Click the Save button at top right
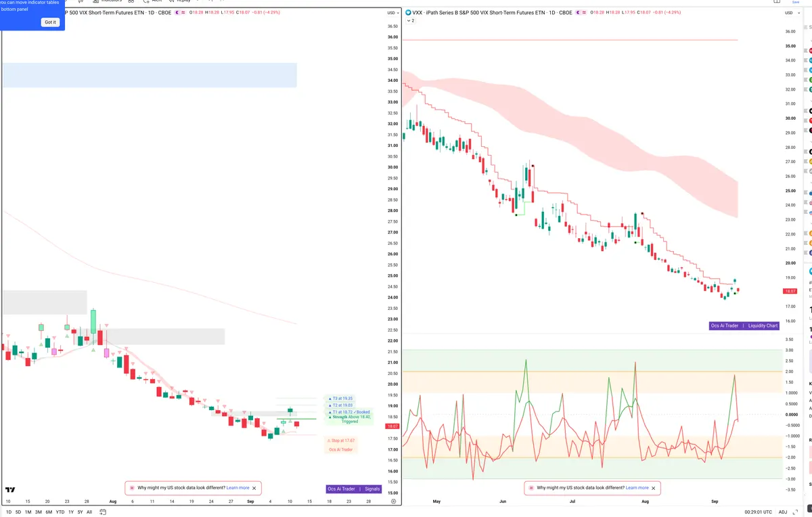Viewport: 812px width, 517px height. tap(796, 2)
